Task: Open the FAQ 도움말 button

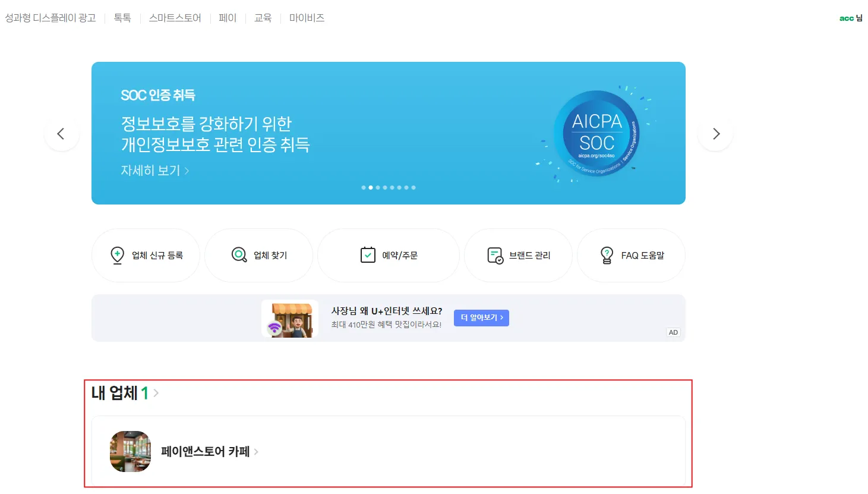Action: click(631, 256)
